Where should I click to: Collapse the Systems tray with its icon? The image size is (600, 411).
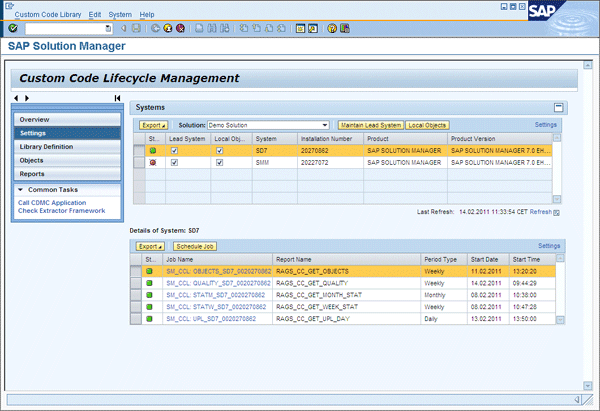click(x=559, y=108)
